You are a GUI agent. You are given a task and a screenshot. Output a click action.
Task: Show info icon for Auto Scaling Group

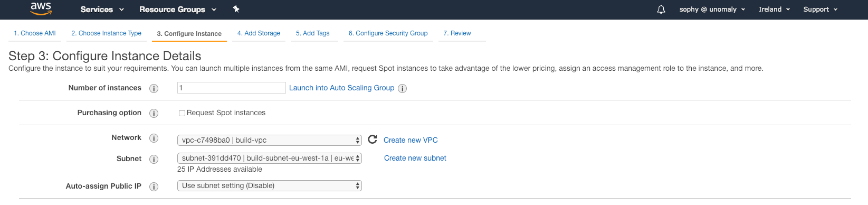402,88
